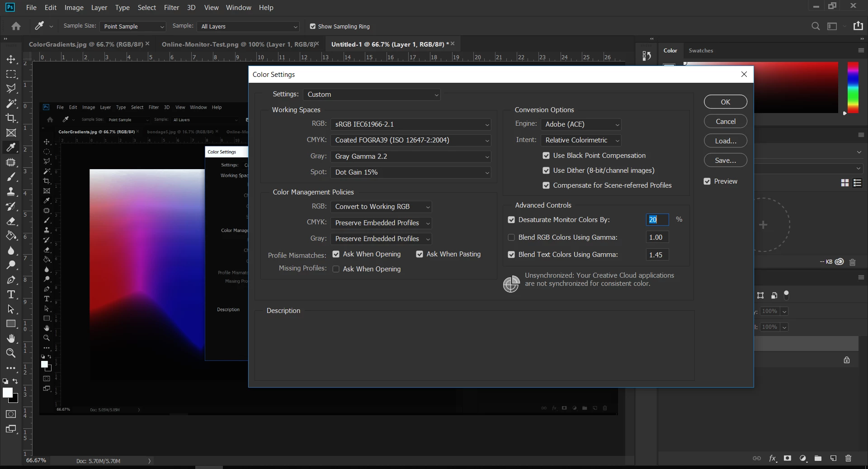
Task: Select the Eyedropper tool in the toolbar
Action: 11,147
